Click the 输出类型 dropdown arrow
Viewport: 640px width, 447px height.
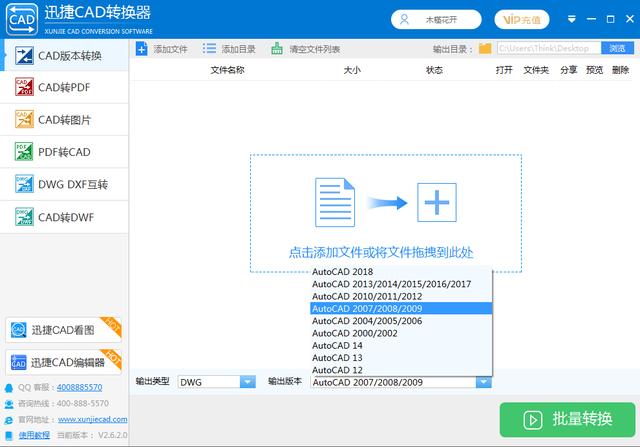[x=248, y=382]
